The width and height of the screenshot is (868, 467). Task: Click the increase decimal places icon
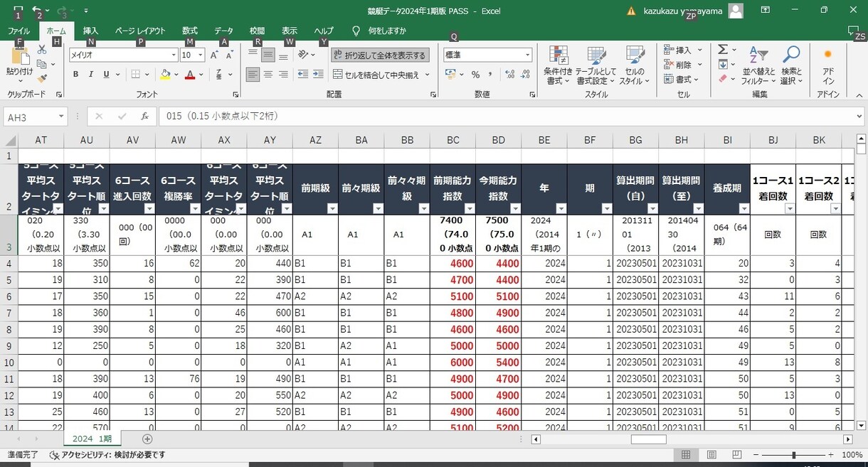tap(509, 74)
